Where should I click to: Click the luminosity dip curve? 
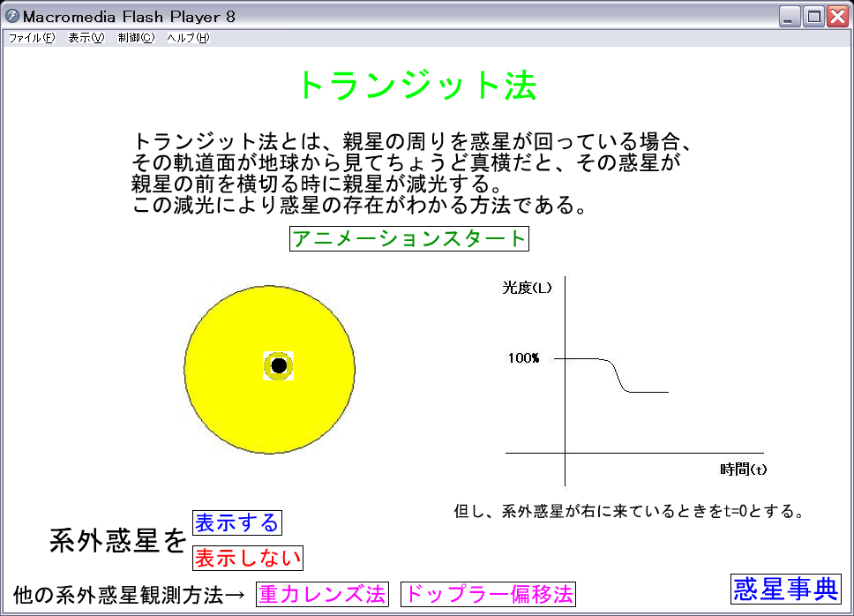coord(618,375)
